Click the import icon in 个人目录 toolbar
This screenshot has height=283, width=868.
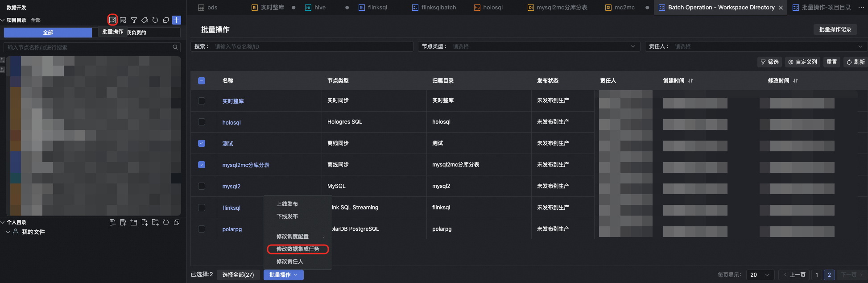tap(134, 222)
